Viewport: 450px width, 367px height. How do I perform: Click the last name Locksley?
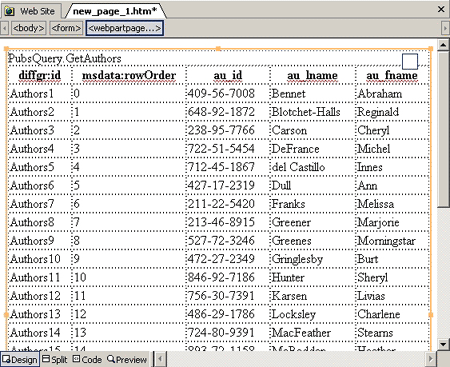point(294,315)
